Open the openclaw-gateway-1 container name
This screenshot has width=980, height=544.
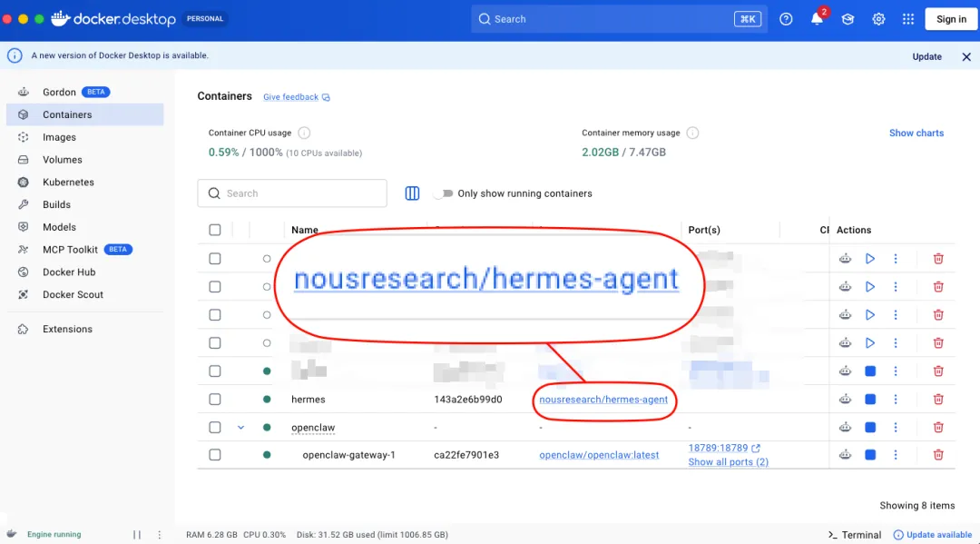(x=348, y=455)
